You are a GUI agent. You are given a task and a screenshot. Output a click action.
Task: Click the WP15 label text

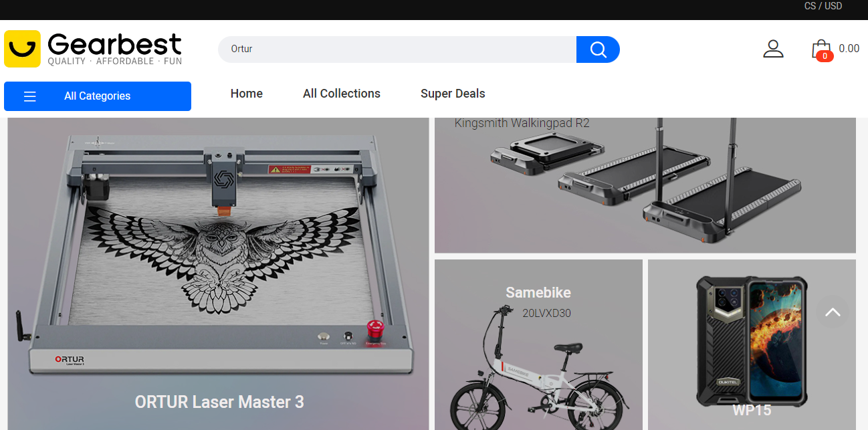pos(752,410)
